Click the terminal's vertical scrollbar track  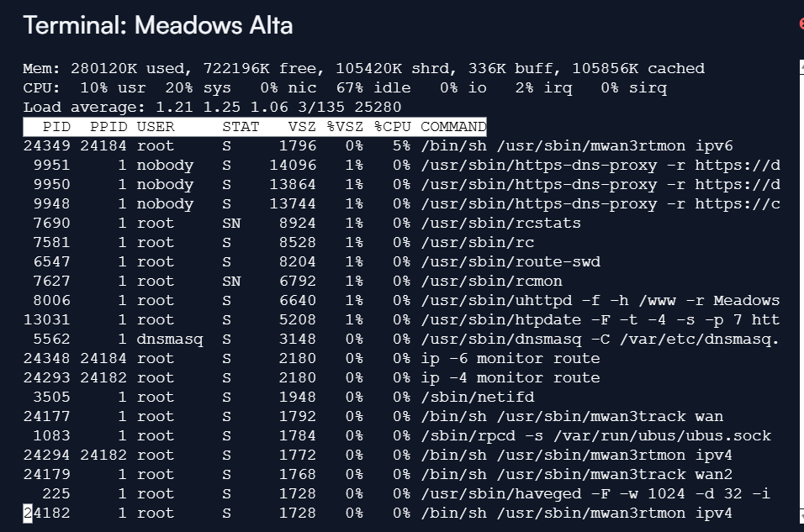[801, 291]
